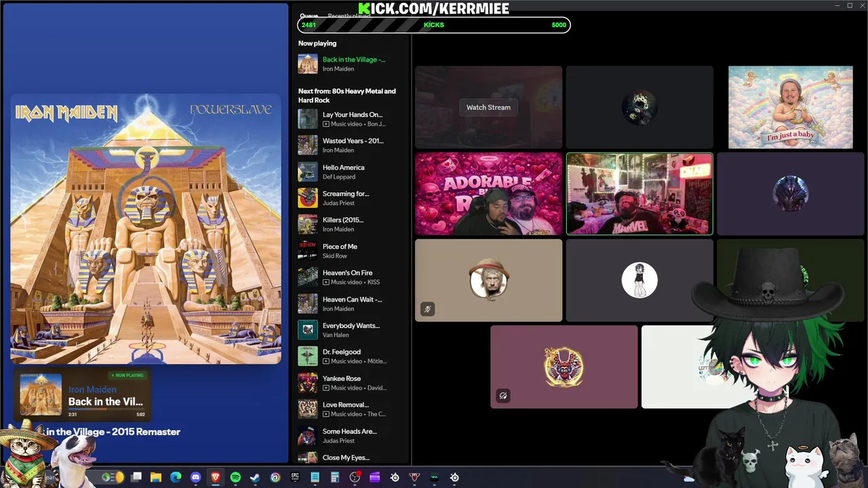Open Calculator from the taskbar
868x488 pixels.
335,477
